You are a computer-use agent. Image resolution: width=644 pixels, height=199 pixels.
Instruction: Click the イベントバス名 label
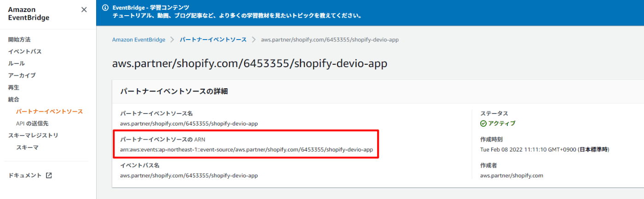point(140,165)
